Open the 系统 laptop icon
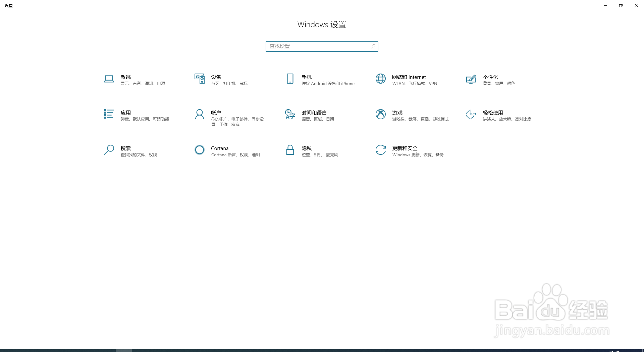Image resolution: width=644 pixels, height=352 pixels. point(109,79)
